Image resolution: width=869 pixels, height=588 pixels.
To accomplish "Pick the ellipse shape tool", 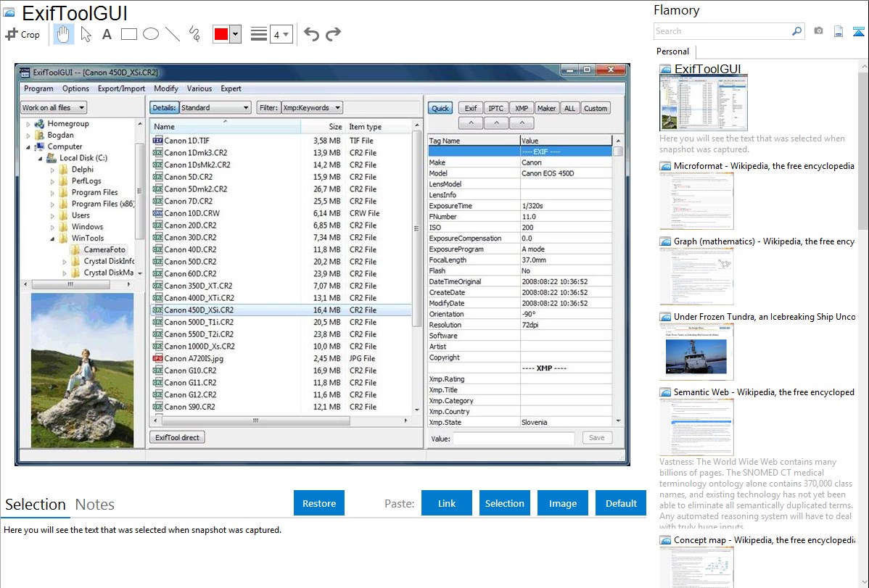I will pos(151,34).
